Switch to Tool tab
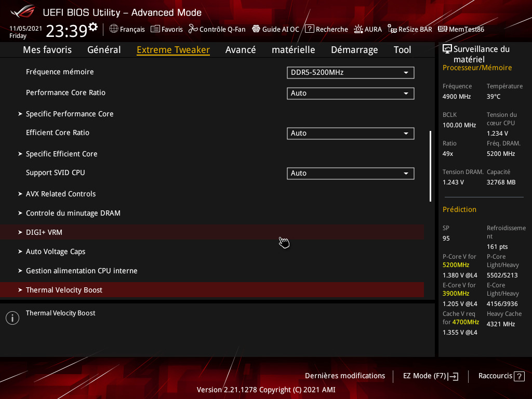532x399 pixels. coord(403,50)
